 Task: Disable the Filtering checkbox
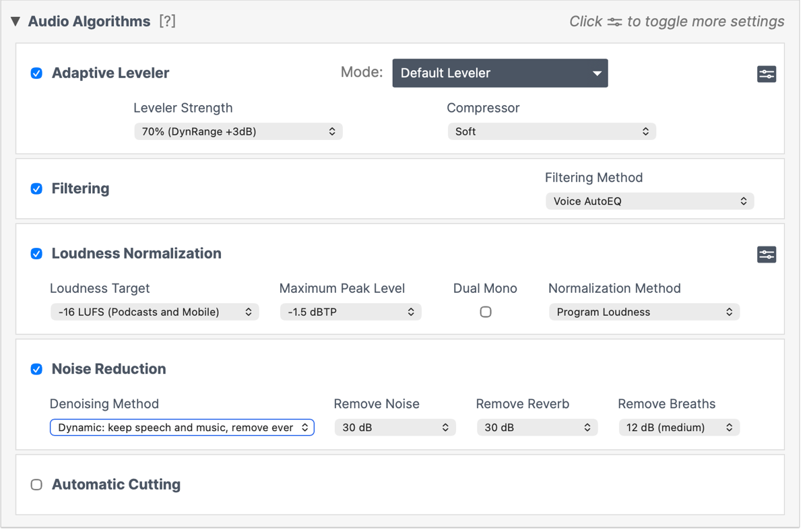pyautogui.click(x=36, y=189)
